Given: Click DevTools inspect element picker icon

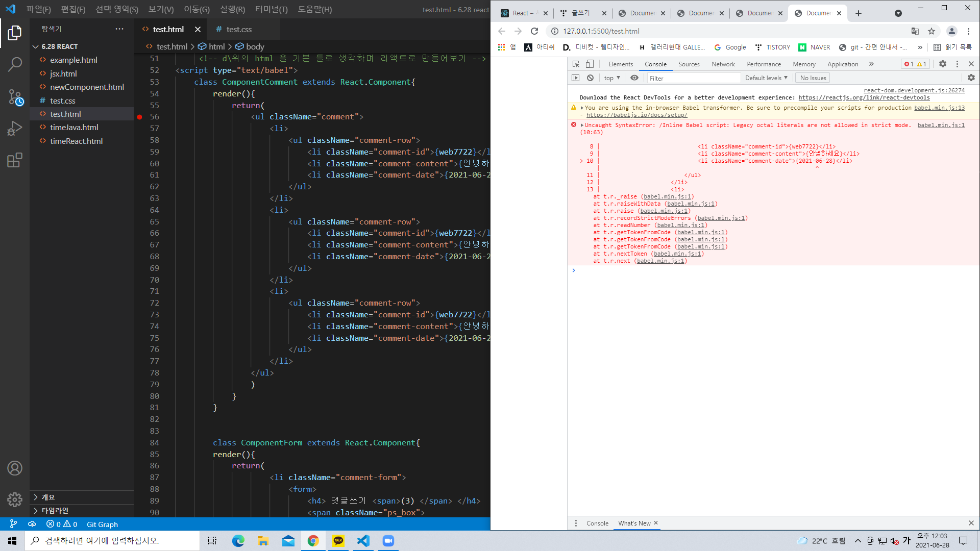Looking at the screenshot, I should [x=576, y=64].
